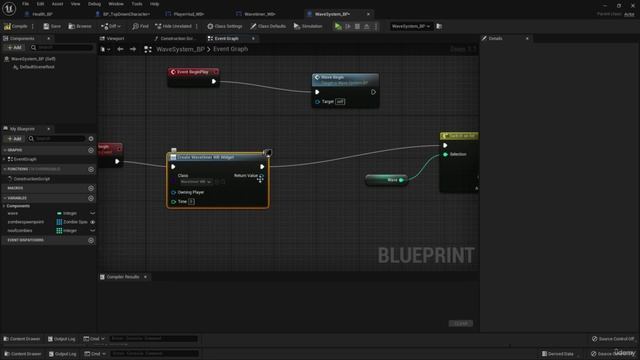Open Find in blueprint
The width and height of the screenshot is (640, 360).
coord(140,26)
